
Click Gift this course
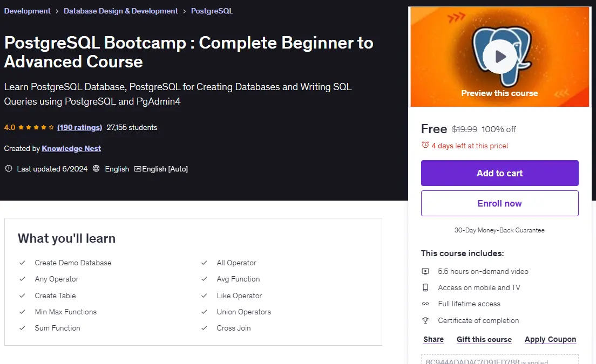(x=484, y=339)
